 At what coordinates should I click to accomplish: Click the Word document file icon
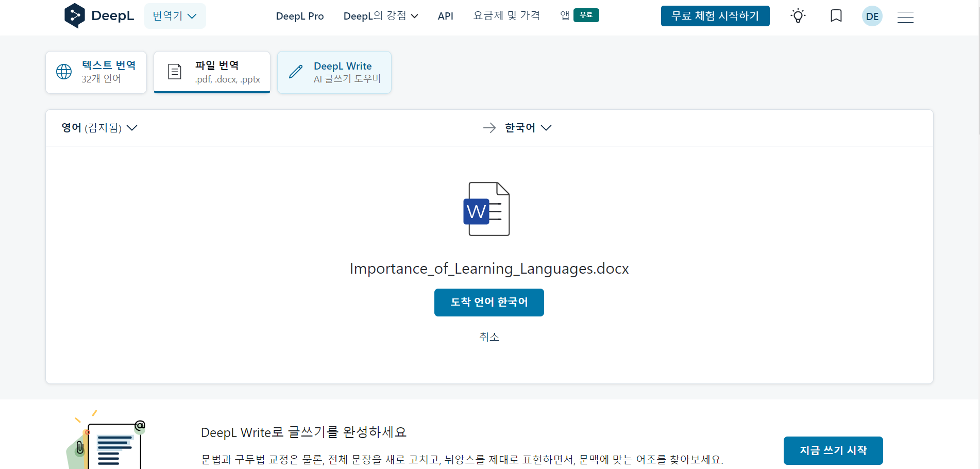487,209
